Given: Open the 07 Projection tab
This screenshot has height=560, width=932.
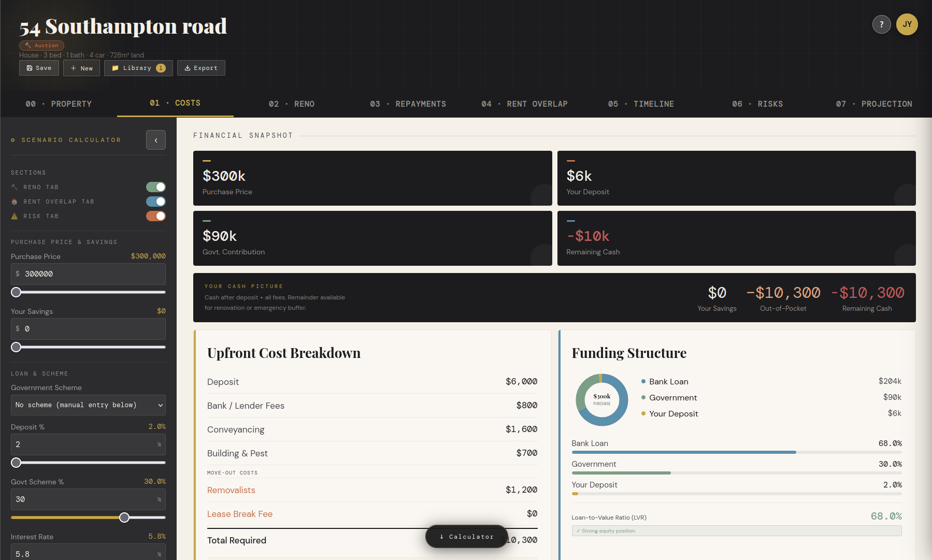Looking at the screenshot, I should click(x=874, y=104).
